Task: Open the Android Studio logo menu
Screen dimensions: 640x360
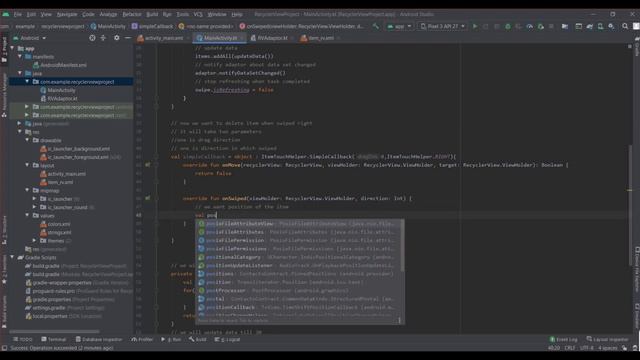Action: (x=5, y=14)
